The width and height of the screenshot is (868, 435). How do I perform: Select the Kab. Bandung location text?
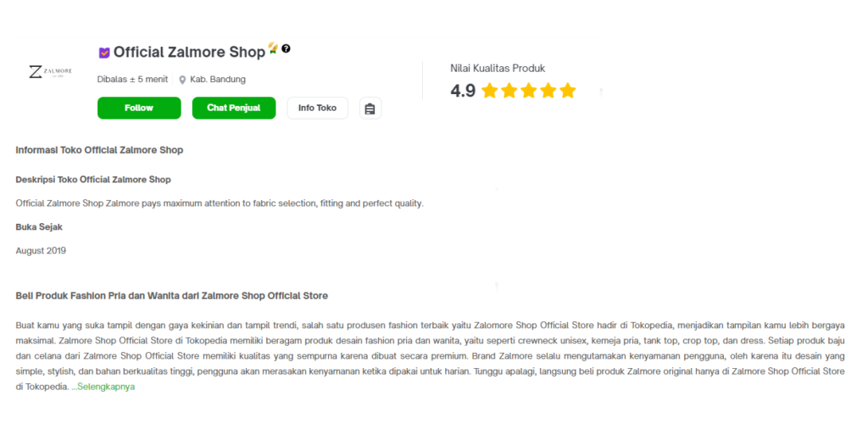(x=218, y=79)
